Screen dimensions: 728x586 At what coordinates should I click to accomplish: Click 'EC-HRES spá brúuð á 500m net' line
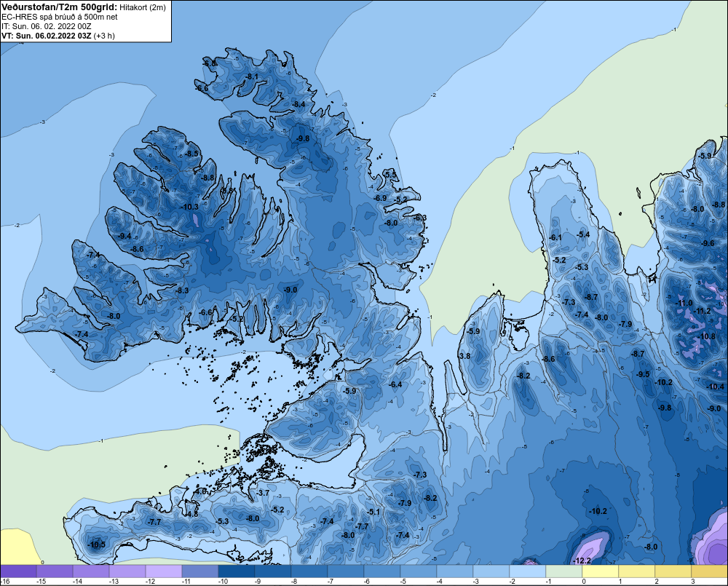[60, 17]
